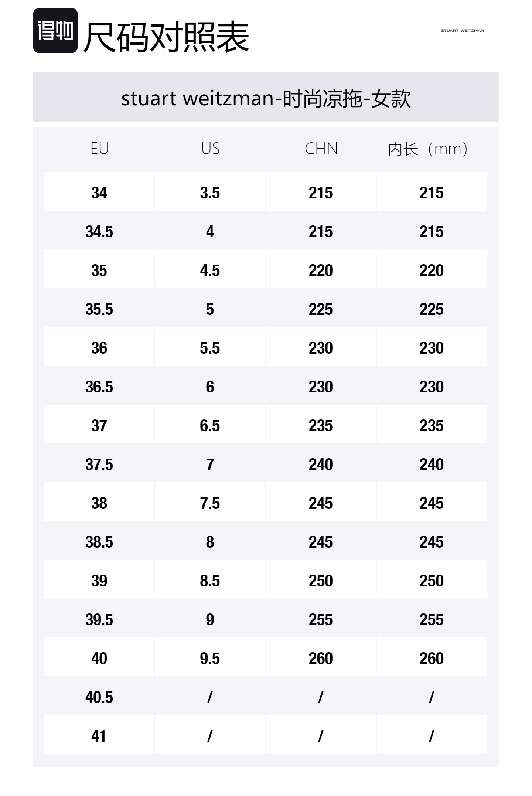Select US size 5.5 cell
Image resolution: width=532 pixels, height=796 pixels.
click(210, 348)
